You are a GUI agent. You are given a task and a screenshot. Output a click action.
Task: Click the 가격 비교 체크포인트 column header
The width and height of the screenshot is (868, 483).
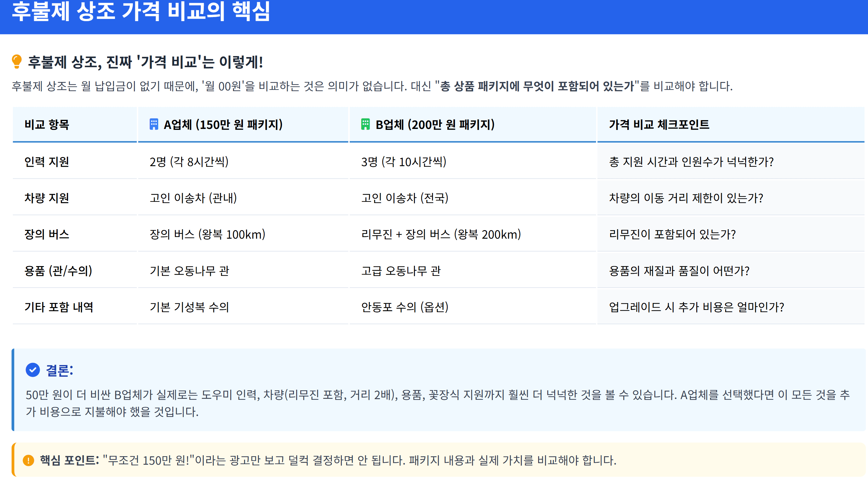659,124
